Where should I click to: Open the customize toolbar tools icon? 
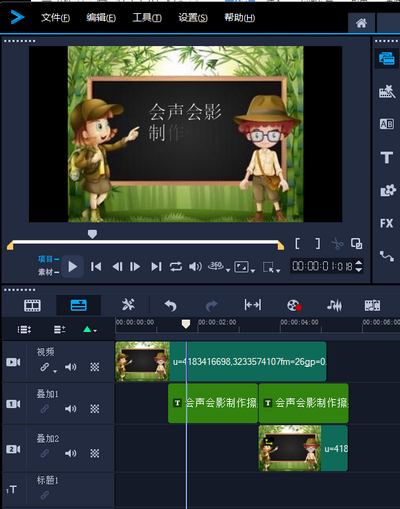click(x=128, y=305)
